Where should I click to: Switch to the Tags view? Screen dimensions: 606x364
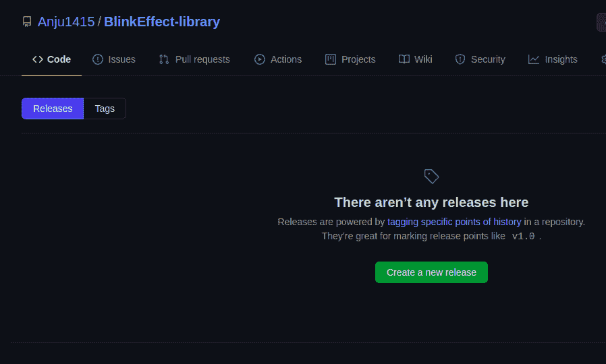click(105, 109)
